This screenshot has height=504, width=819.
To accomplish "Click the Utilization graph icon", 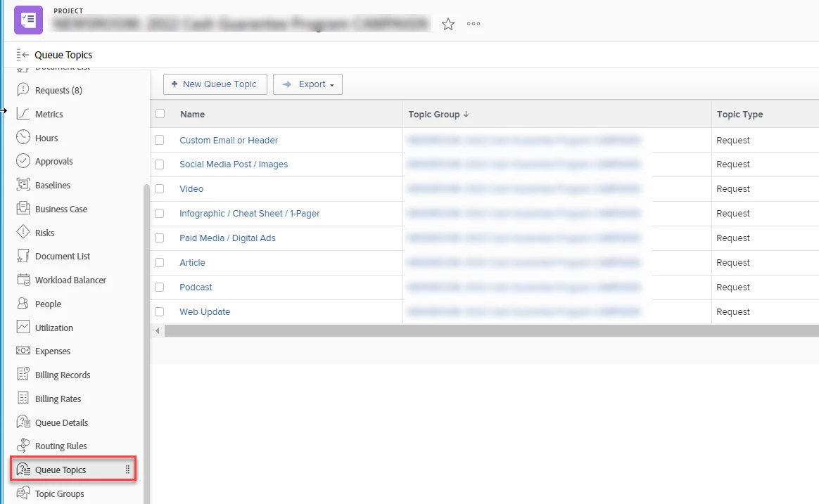I will [23, 327].
